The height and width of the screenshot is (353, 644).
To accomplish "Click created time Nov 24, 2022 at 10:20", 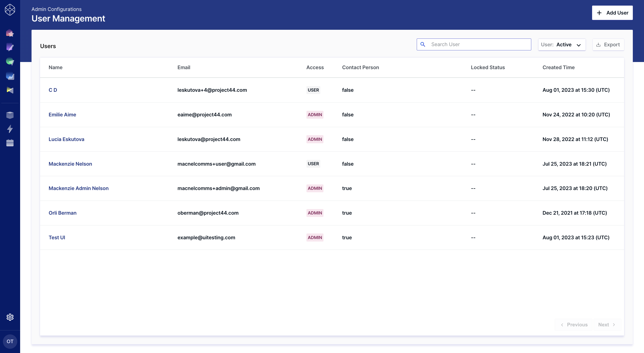I will coord(576,115).
